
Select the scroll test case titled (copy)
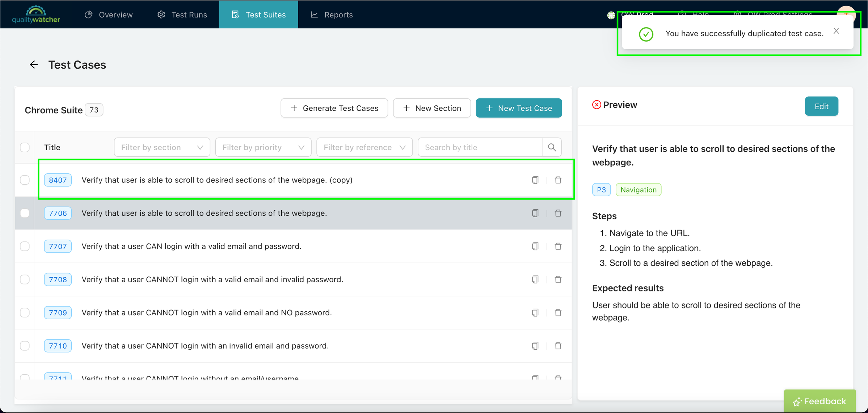coord(217,180)
